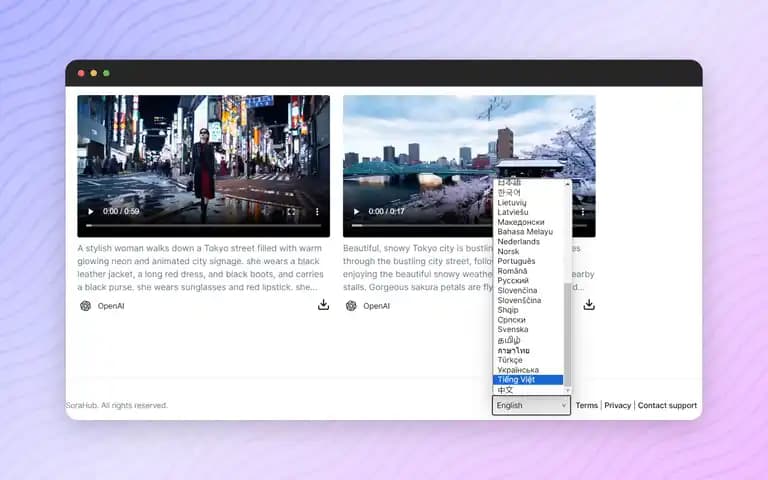Close the window with red button
The height and width of the screenshot is (480, 768).
click(x=81, y=73)
